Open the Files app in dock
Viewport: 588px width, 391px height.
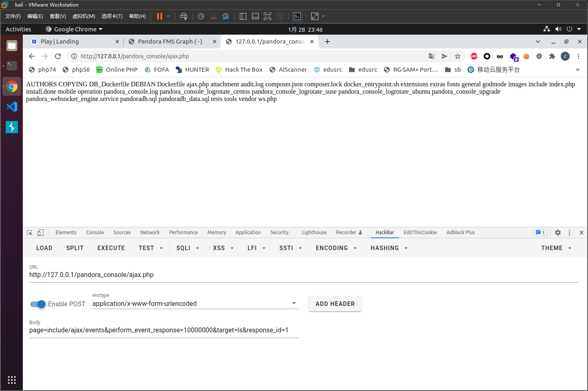[x=12, y=46]
